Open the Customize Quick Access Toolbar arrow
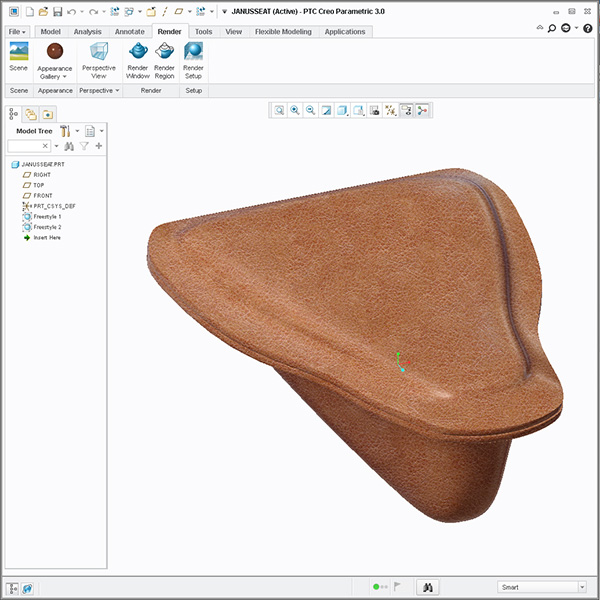Screen dimensions: 600x600 coord(225,11)
